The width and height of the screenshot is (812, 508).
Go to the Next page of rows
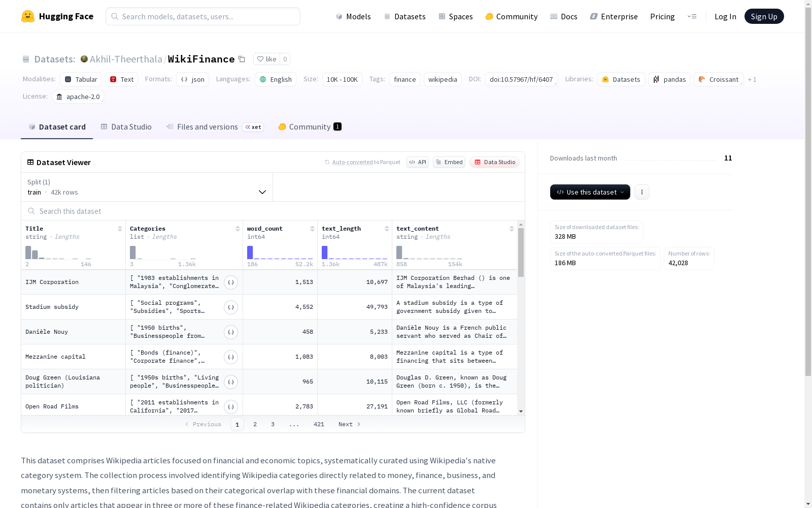click(x=349, y=424)
